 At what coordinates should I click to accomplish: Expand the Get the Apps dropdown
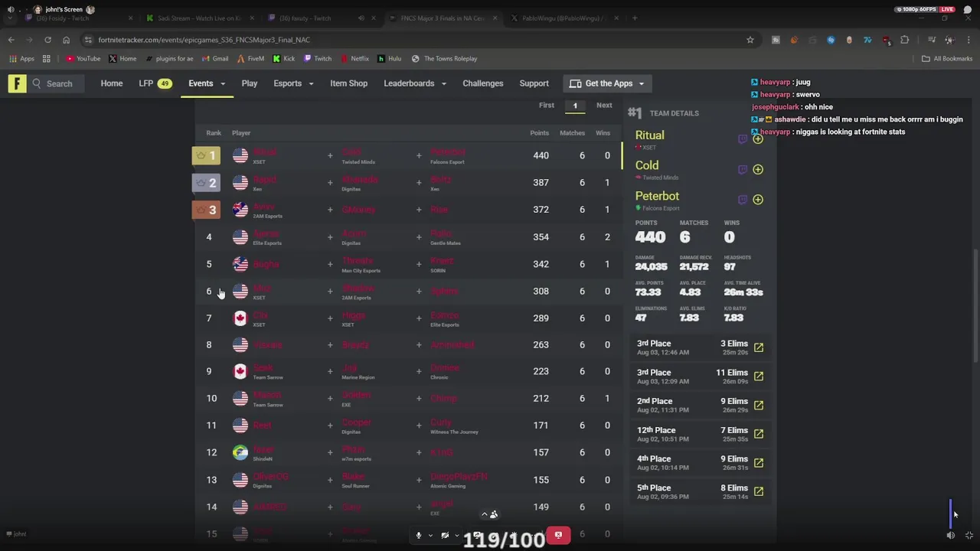(x=609, y=83)
